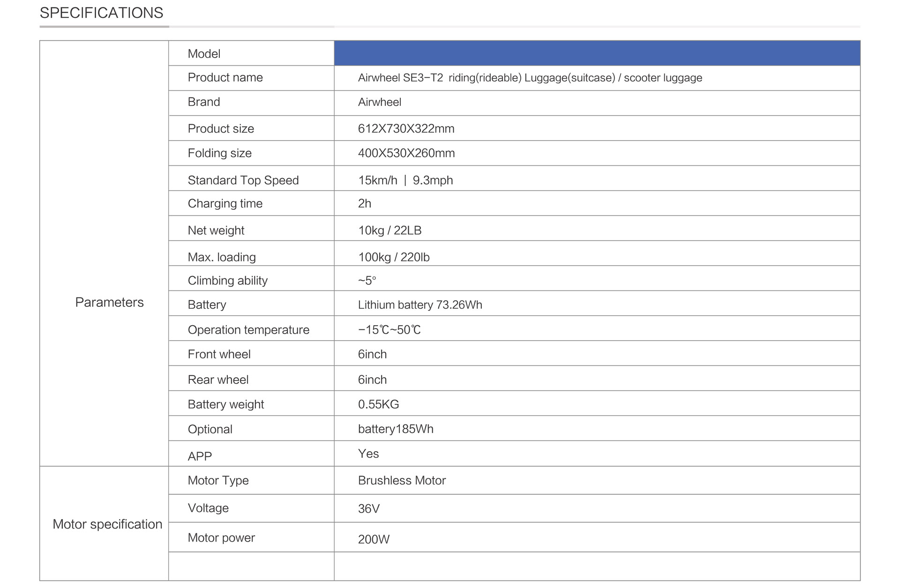Click the Battery weight label

point(226,404)
